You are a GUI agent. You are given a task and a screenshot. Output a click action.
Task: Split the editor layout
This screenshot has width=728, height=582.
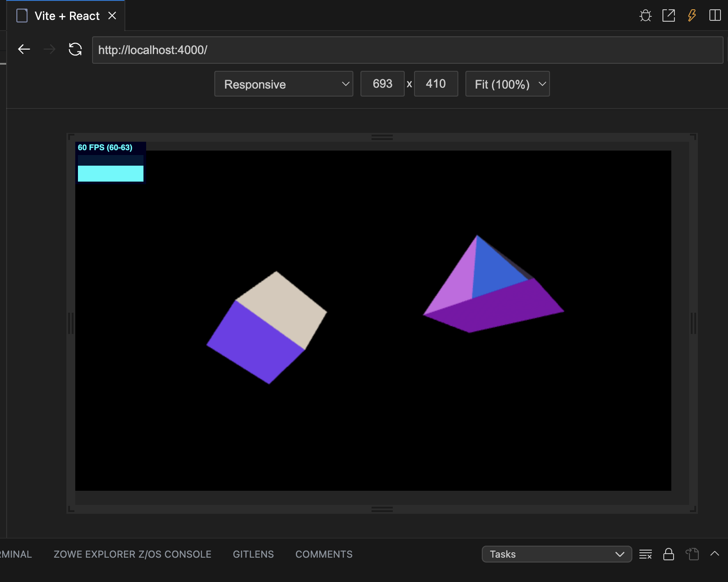tap(715, 16)
